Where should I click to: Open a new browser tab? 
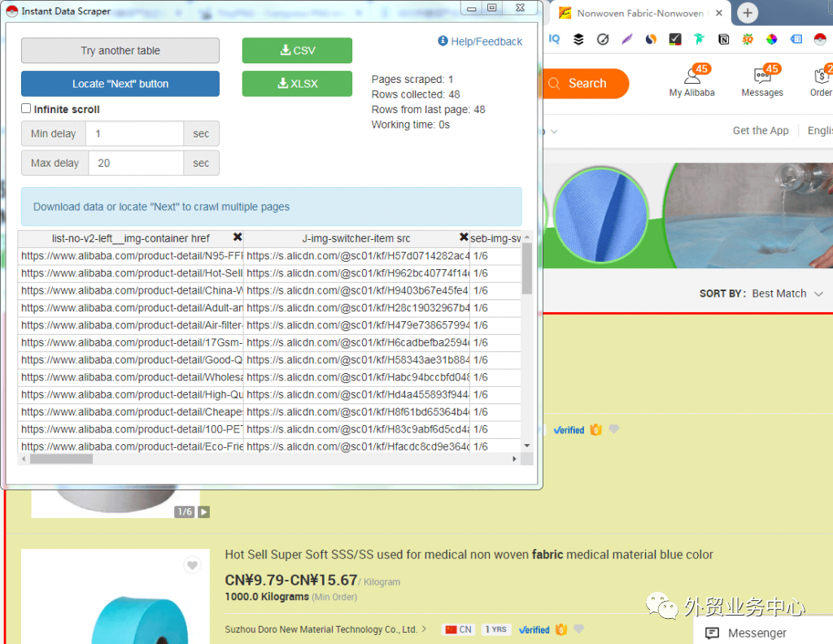pyautogui.click(x=748, y=13)
